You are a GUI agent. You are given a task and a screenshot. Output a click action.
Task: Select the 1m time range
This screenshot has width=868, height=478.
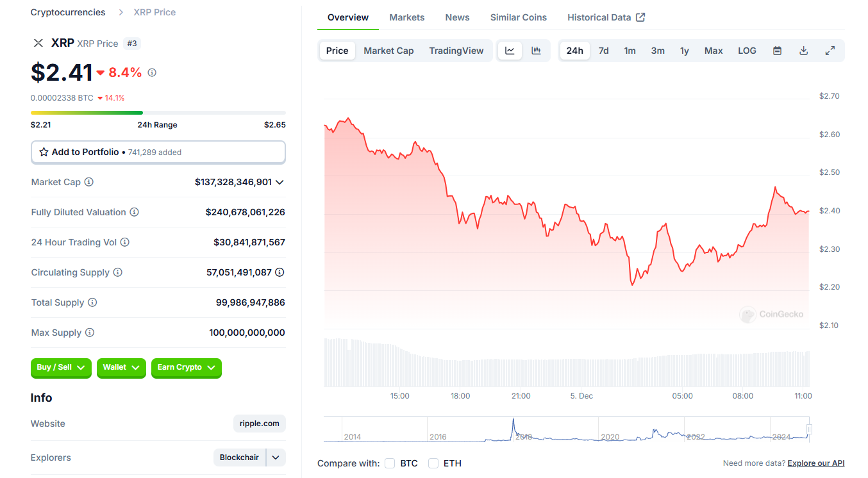(x=630, y=51)
